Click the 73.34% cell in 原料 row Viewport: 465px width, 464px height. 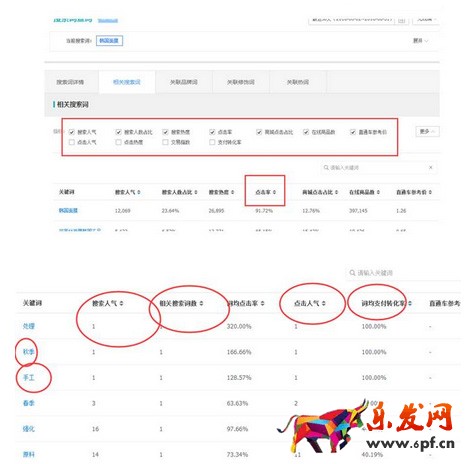[237, 455]
